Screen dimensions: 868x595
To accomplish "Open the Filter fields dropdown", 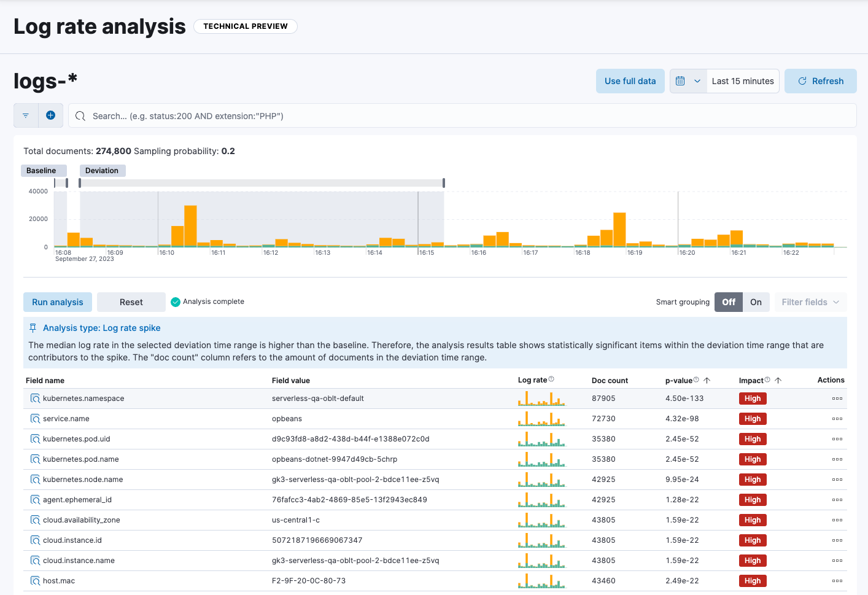I will pyautogui.click(x=810, y=301).
